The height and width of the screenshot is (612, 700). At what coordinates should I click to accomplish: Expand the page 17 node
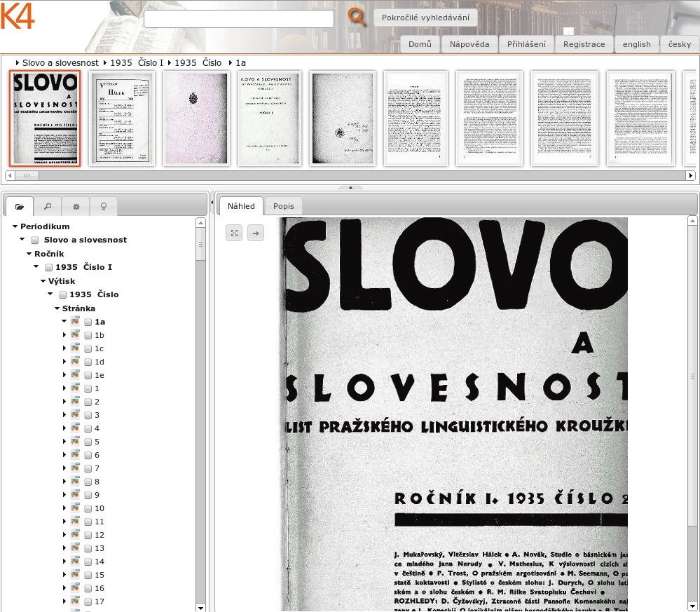64,601
